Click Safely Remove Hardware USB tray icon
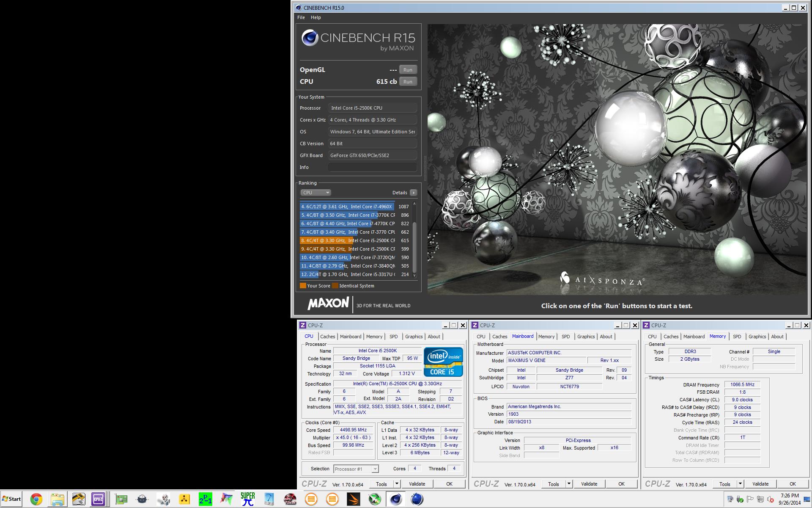Viewport: 812px width, 508px height. pos(740,499)
